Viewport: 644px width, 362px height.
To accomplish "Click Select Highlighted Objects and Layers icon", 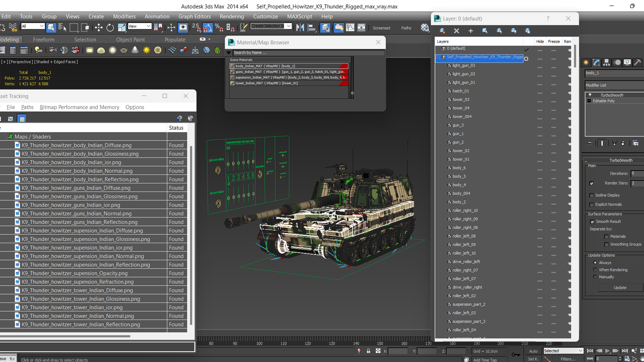I will point(485,31).
